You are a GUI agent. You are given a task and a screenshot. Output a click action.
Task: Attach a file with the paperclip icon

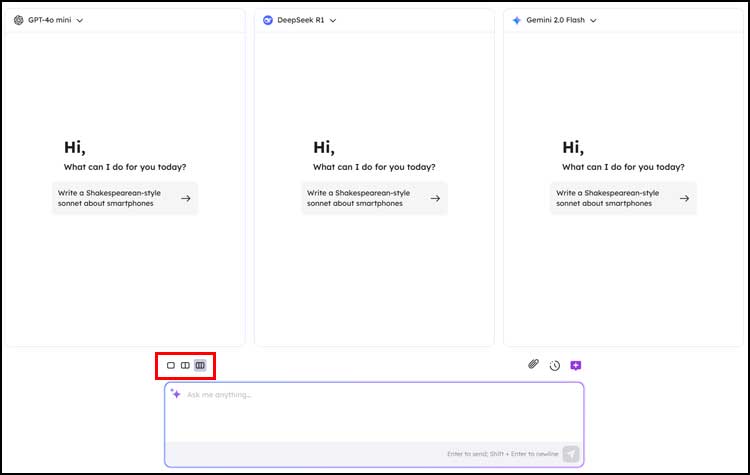[533, 365]
